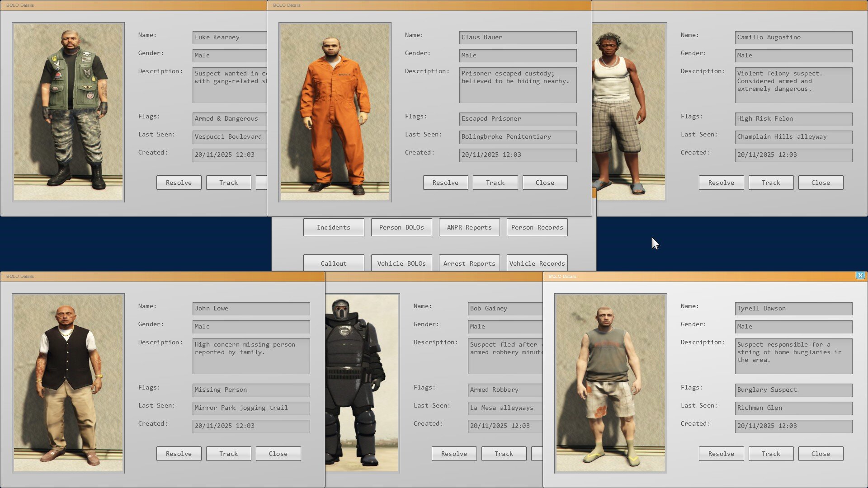Viewport: 868px width, 488px height.
Task: Track Bob Gainey armed robbery suspect
Action: pos(504,454)
